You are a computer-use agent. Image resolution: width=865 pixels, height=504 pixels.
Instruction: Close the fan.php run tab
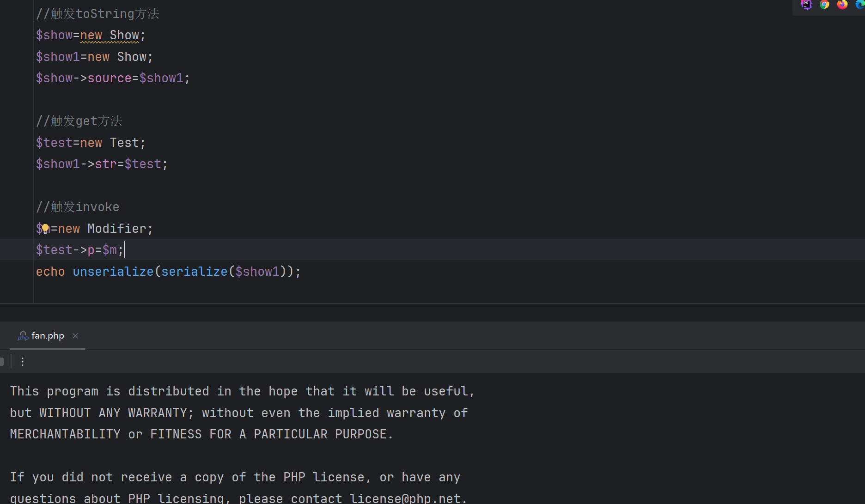point(75,336)
